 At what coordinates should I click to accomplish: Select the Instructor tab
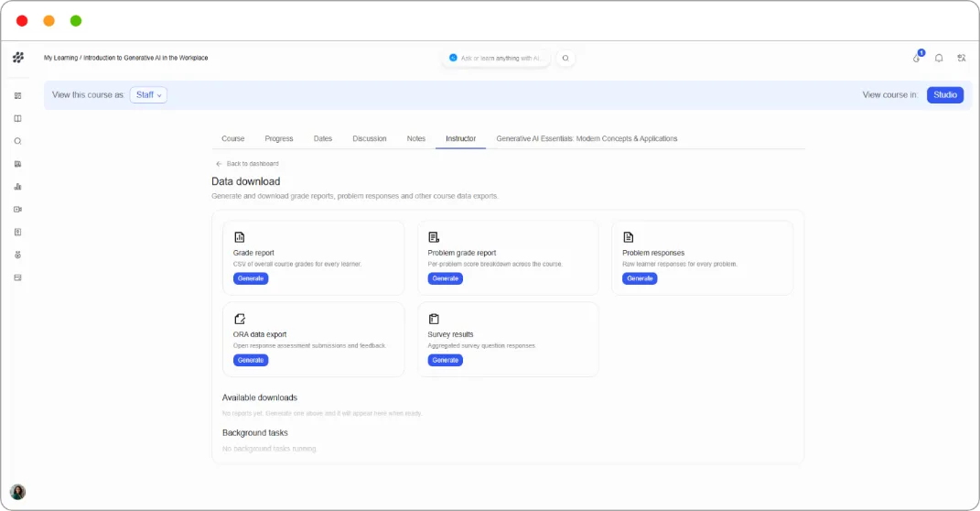460,139
